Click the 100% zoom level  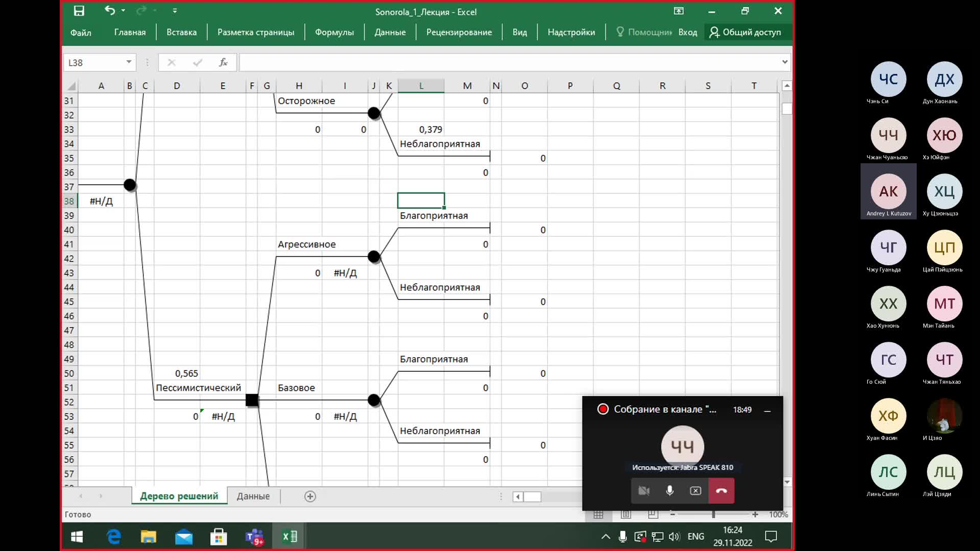point(778,514)
